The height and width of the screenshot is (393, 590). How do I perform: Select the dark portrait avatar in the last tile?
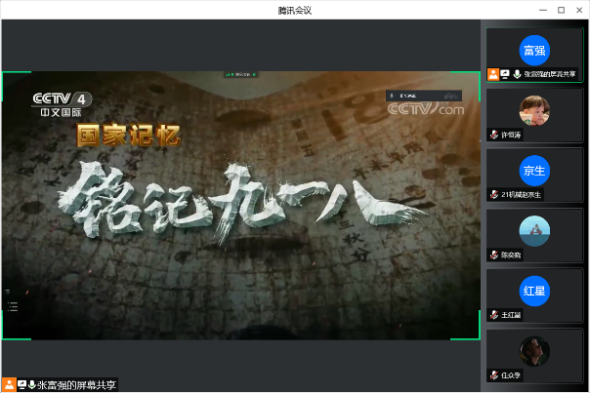click(534, 351)
